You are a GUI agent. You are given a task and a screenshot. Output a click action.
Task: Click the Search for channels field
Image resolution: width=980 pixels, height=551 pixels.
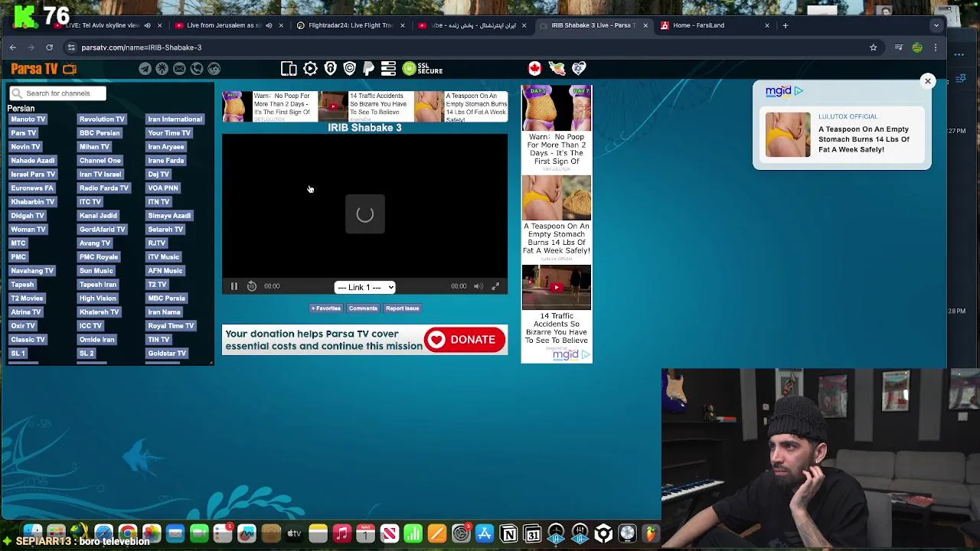58,93
